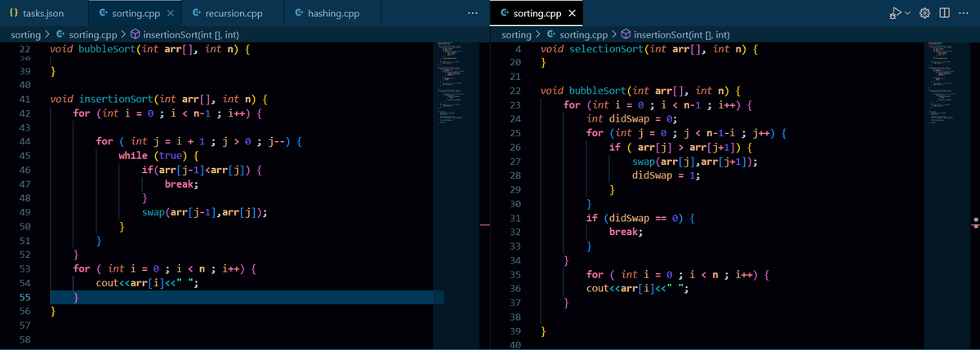Click 'break;' on line 32 in right editor
Screen dimensions: 980x350
click(x=626, y=232)
